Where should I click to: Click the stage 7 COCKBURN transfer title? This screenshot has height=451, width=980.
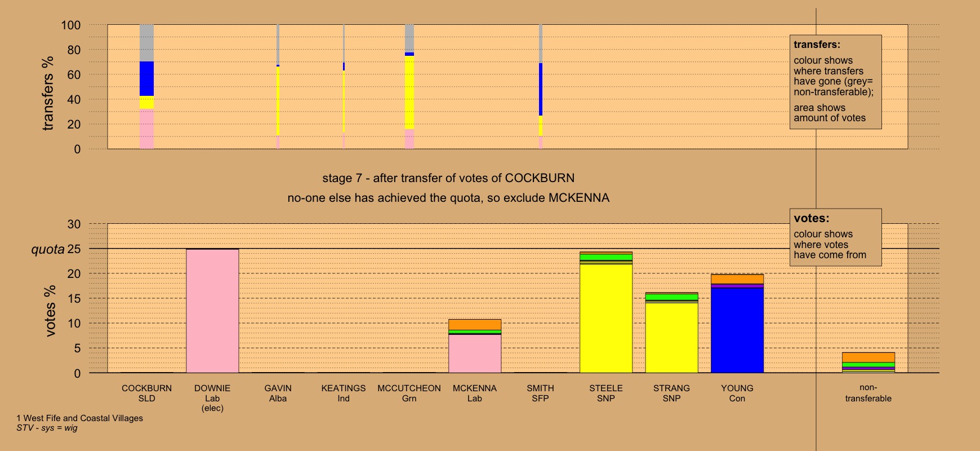pos(448,178)
